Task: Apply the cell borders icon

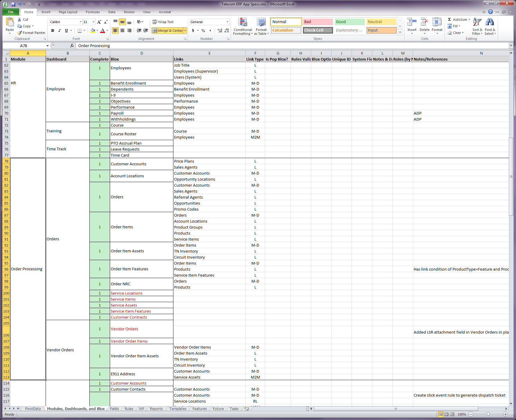Action: pyautogui.click(x=79, y=31)
